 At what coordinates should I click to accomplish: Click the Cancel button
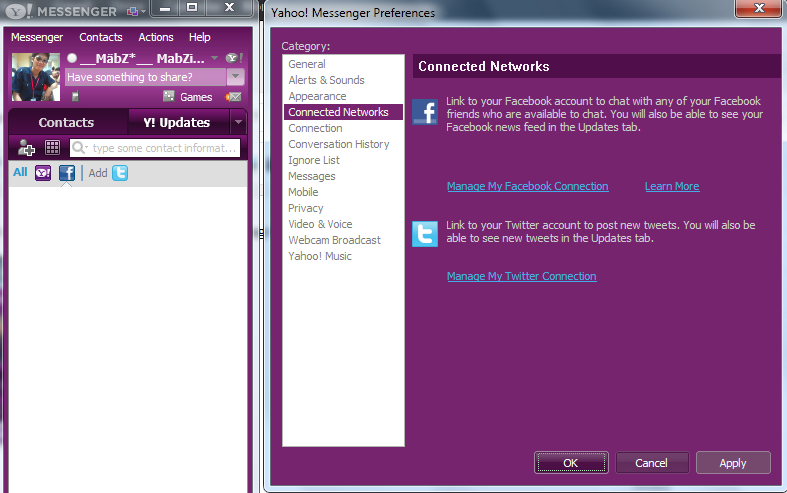pos(651,463)
